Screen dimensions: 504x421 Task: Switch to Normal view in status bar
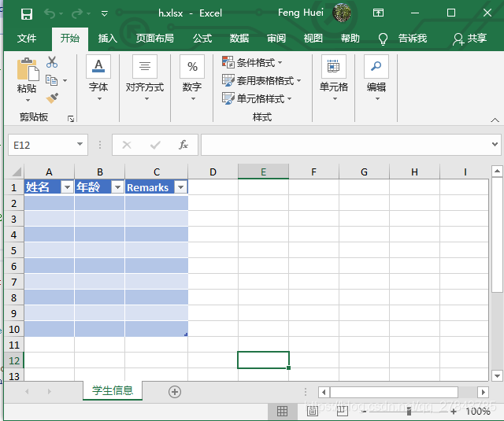282,411
